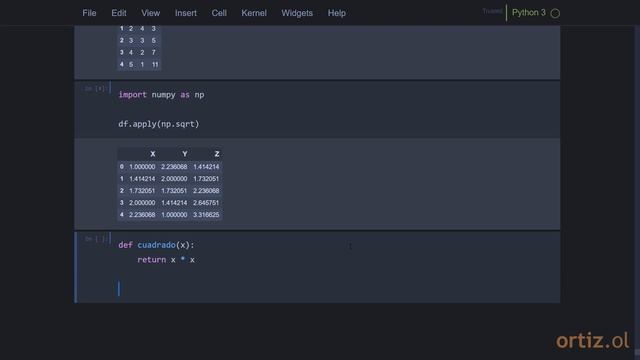Open the View menu
The image size is (640, 360).
(x=151, y=13)
